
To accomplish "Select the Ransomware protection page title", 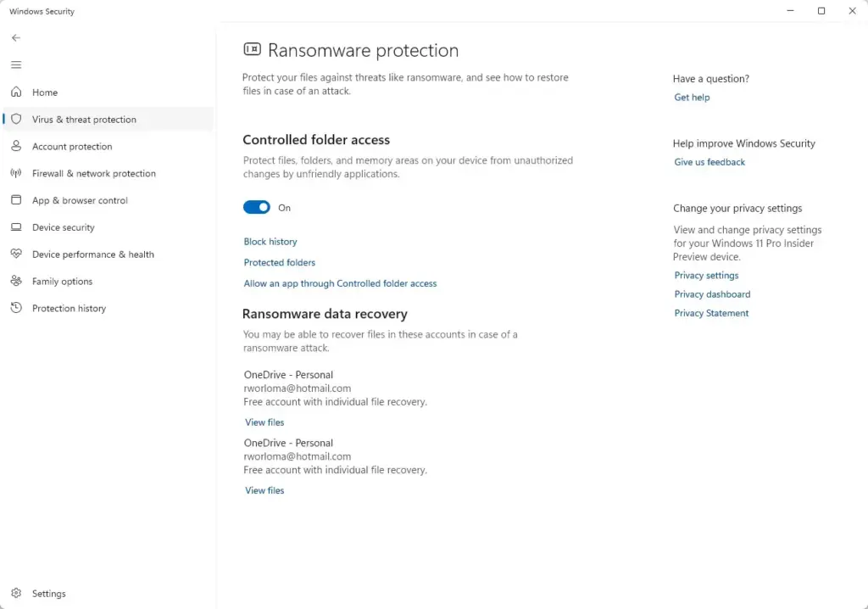I will tap(363, 50).
